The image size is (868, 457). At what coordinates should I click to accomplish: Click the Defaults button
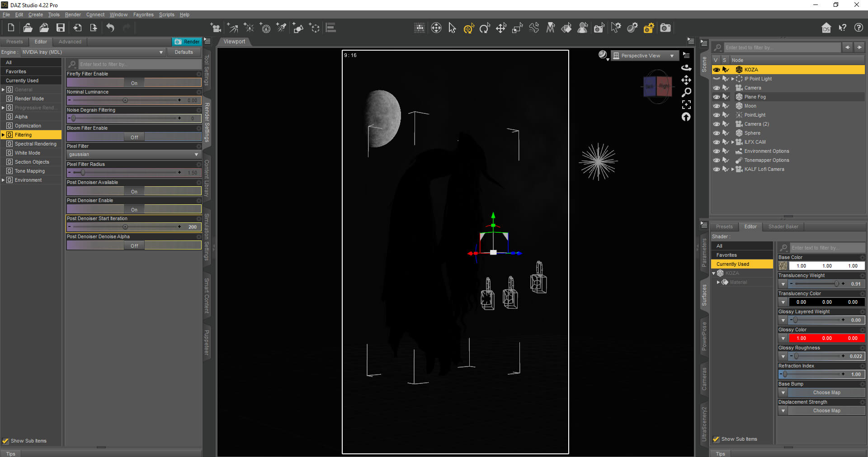(x=184, y=52)
